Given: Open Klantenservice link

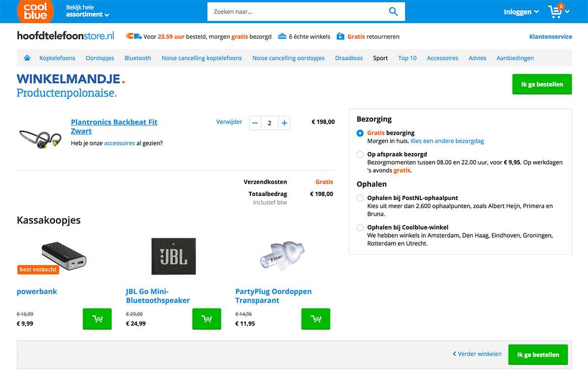Looking at the screenshot, I should point(551,36).
